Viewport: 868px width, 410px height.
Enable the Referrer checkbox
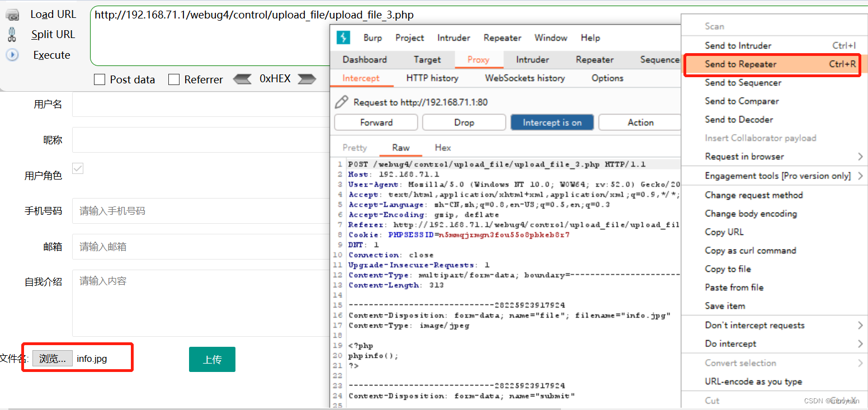pos(174,79)
